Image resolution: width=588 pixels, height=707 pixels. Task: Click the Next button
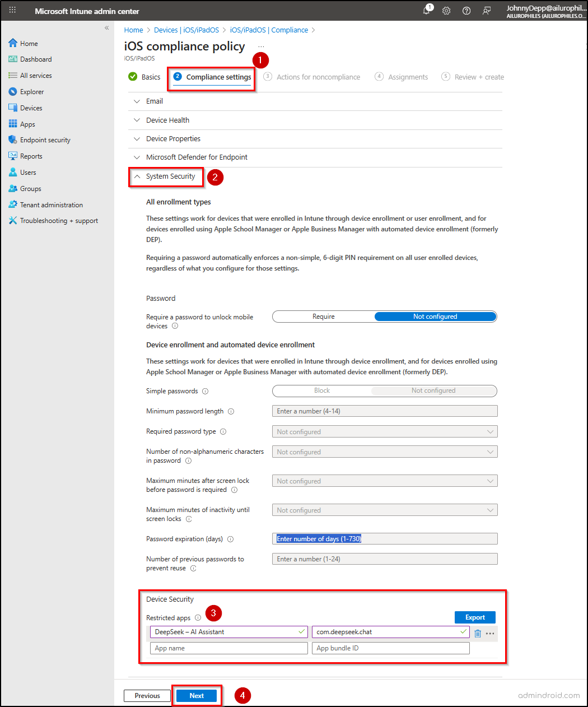197,696
